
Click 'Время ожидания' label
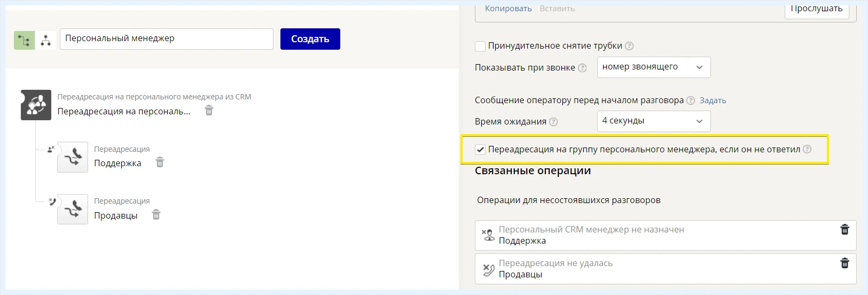pyautogui.click(x=511, y=122)
